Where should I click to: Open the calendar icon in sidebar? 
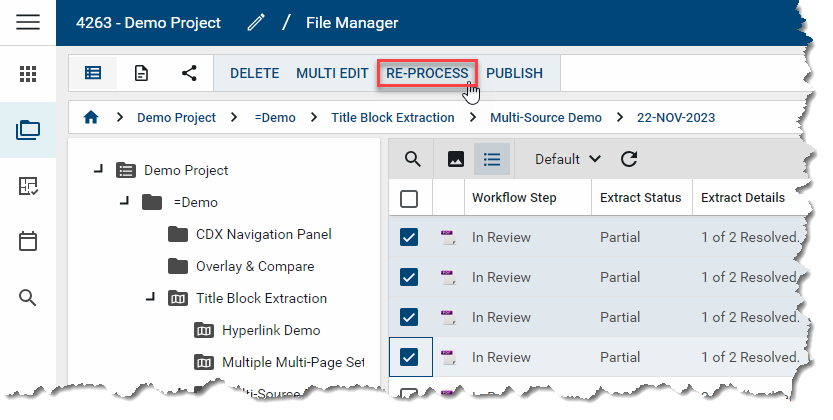click(x=28, y=241)
